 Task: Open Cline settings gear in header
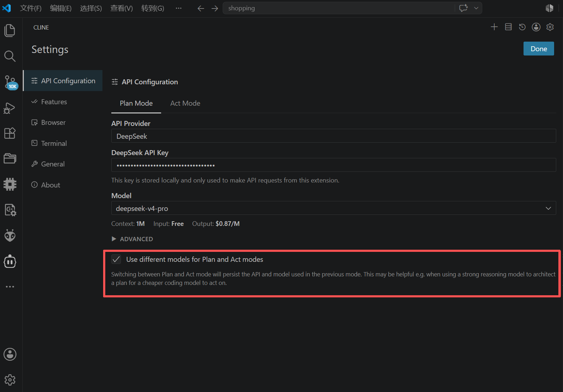(550, 27)
